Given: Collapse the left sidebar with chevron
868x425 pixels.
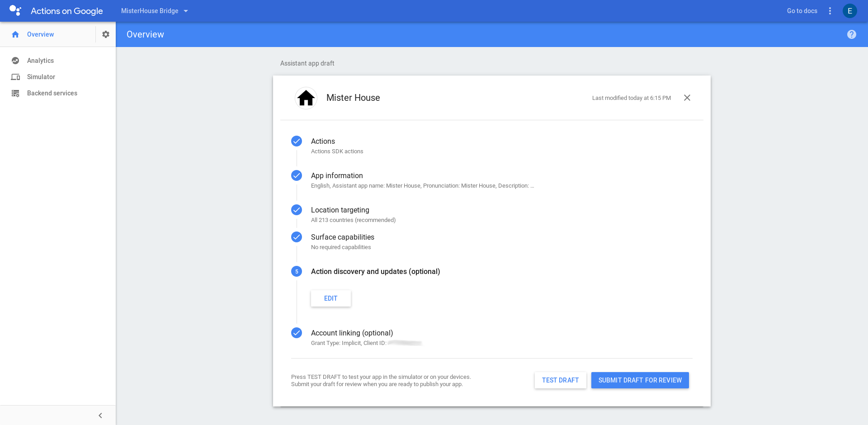Looking at the screenshot, I should pos(100,416).
